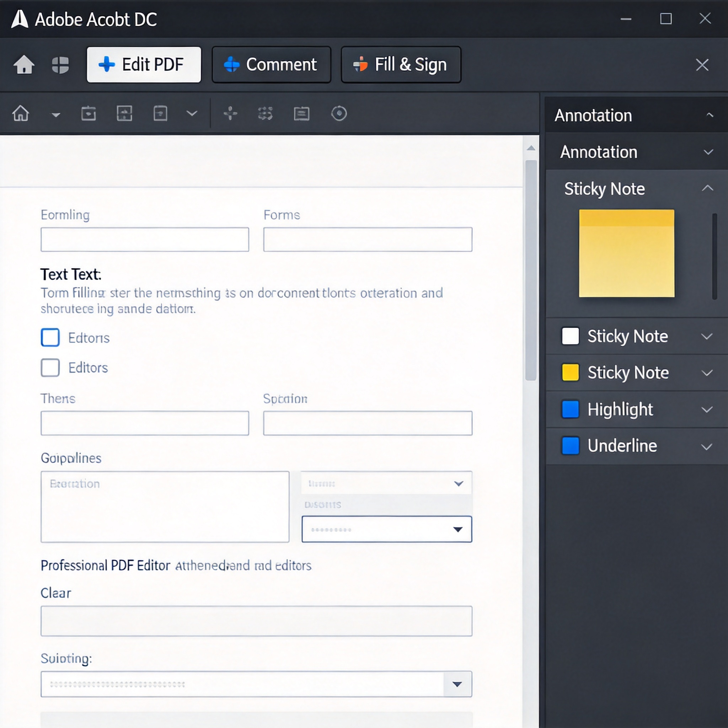Expand the Underline row chevron

(707, 447)
